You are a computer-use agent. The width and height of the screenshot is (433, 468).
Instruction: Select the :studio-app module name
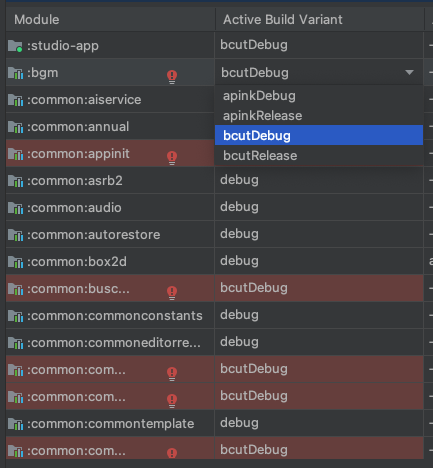tap(63, 46)
